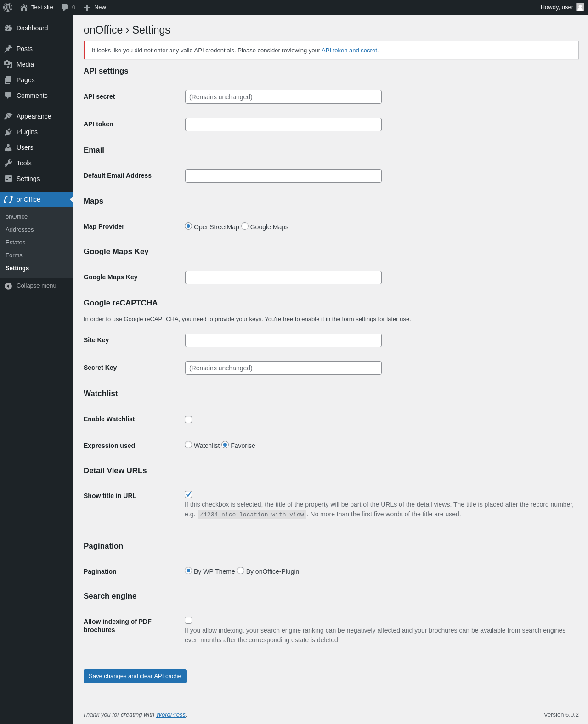
Task: Click the Tools wrench icon
Action: (x=8, y=163)
